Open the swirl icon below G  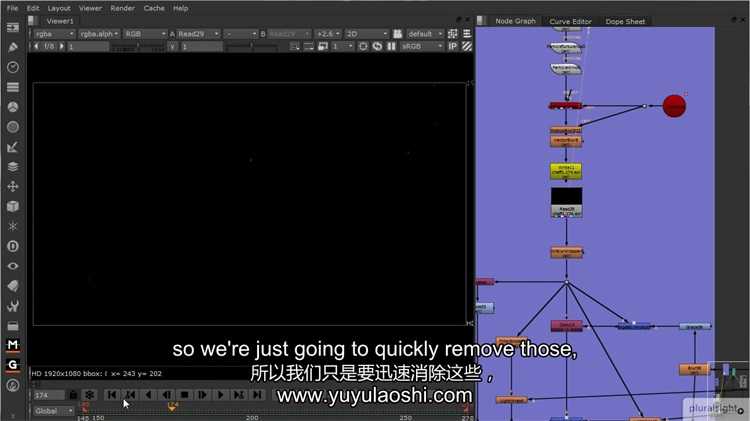[13, 385]
